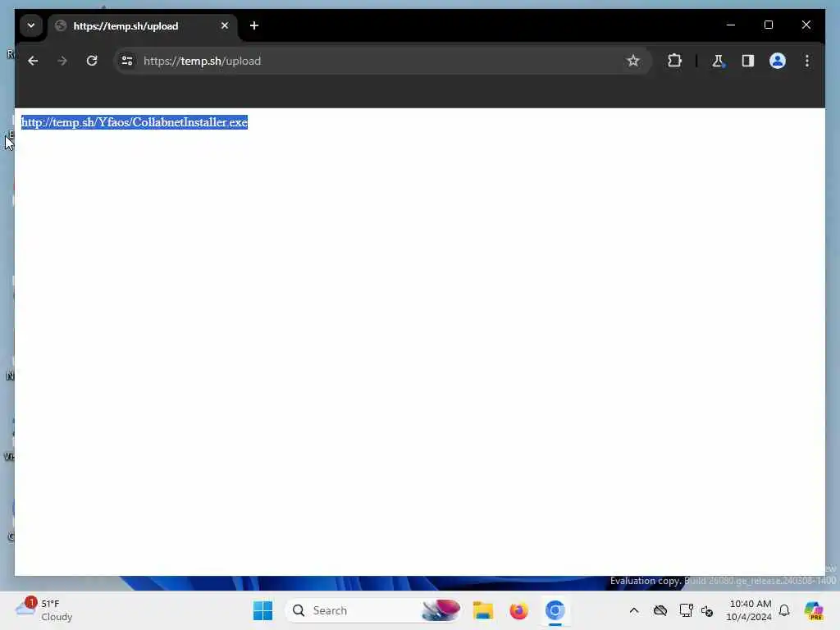
Task: Open the cloud sync tray icon
Action: point(660,610)
